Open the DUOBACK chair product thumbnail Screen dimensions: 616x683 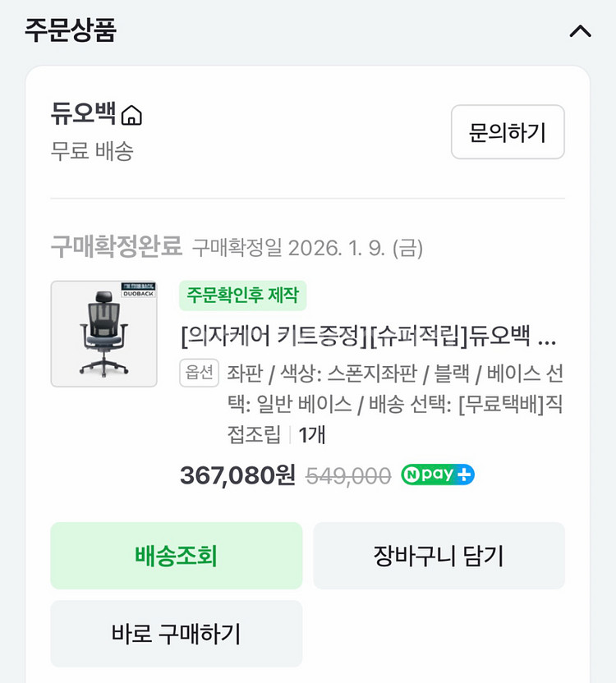tap(103, 333)
